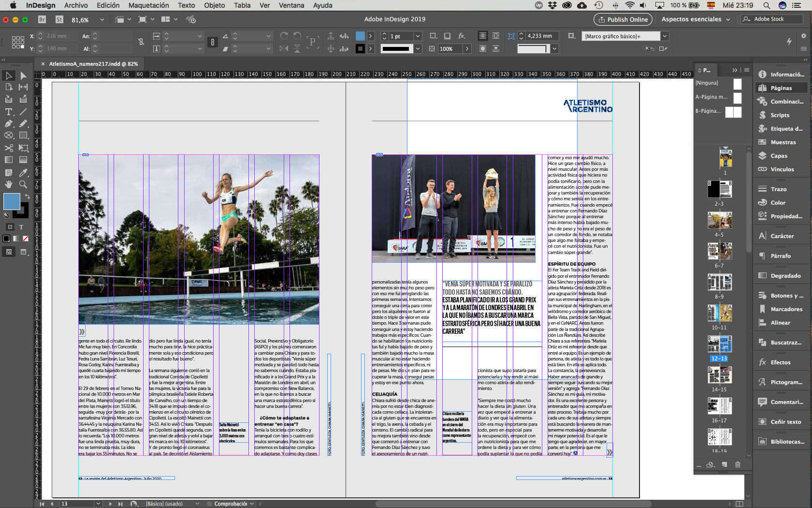
Task: Choose the Scissors tool
Action: (x=9, y=148)
